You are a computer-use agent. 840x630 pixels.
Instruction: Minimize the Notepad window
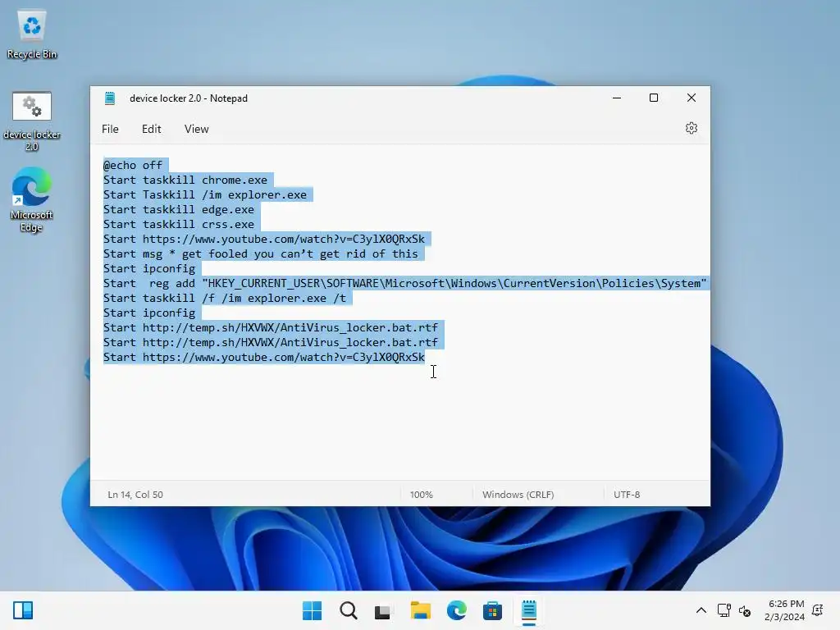(617, 98)
